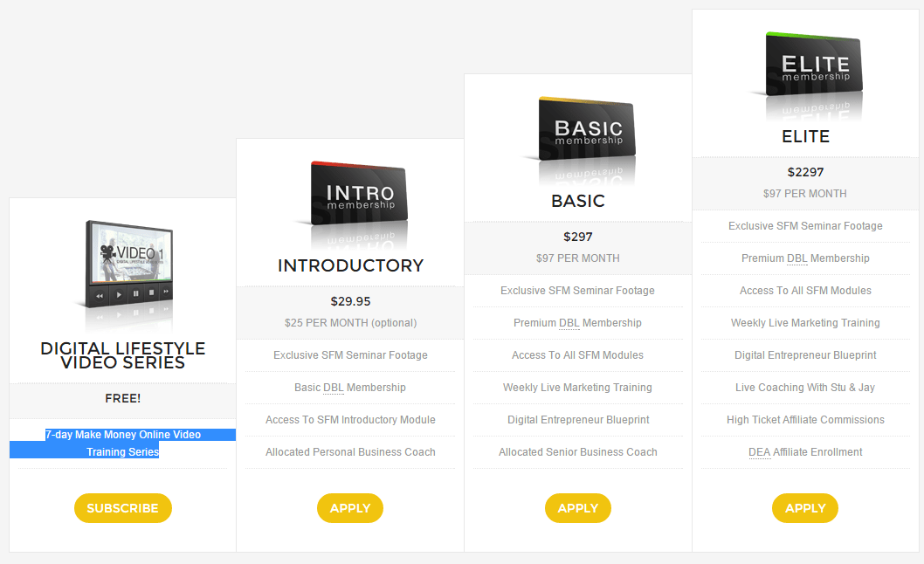Click the yellow SUBSCRIBE button
924x564 pixels.
click(122, 508)
